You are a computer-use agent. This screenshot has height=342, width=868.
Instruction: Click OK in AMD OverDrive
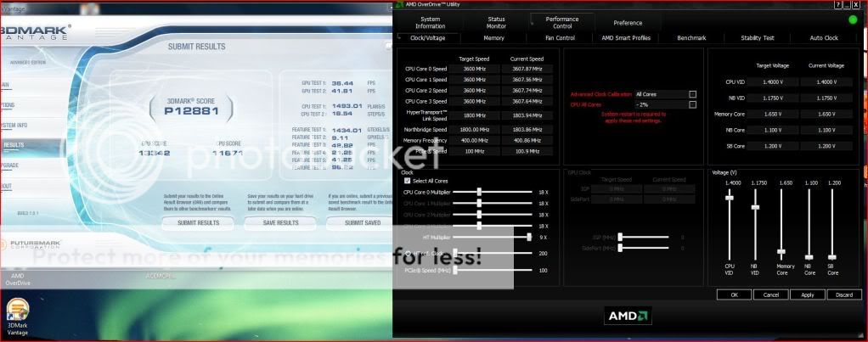point(734,295)
